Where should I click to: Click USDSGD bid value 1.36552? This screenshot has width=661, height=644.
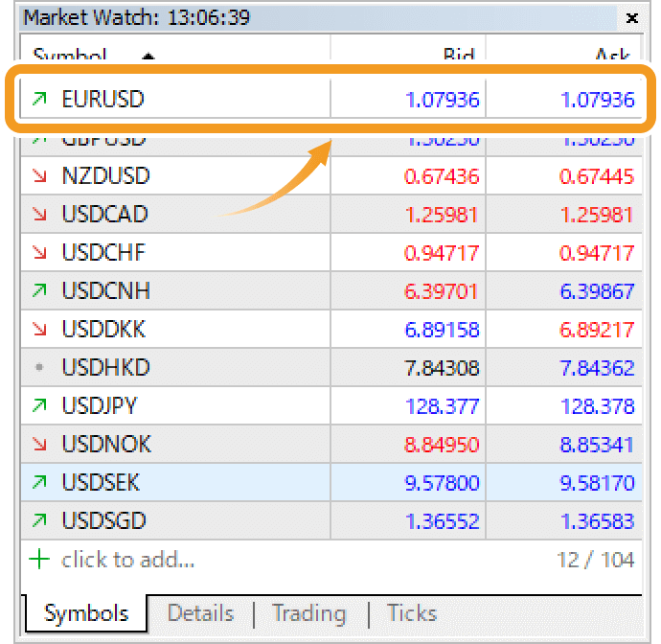pos(443,521)
